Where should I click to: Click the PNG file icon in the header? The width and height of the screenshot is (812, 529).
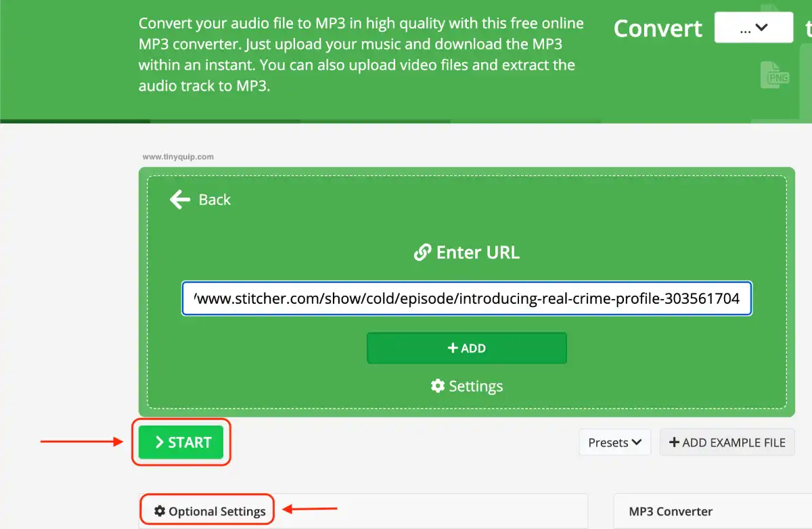(775, 74)
